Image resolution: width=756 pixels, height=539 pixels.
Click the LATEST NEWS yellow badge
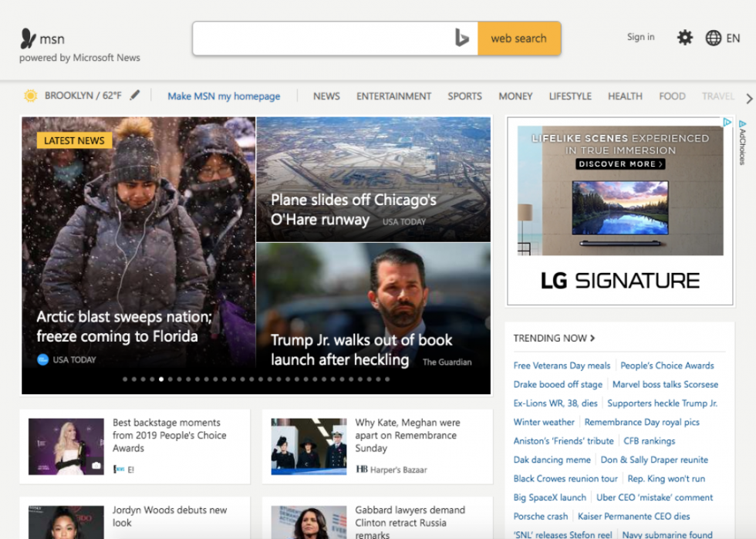pyautogui.click(x=74, y=140)
